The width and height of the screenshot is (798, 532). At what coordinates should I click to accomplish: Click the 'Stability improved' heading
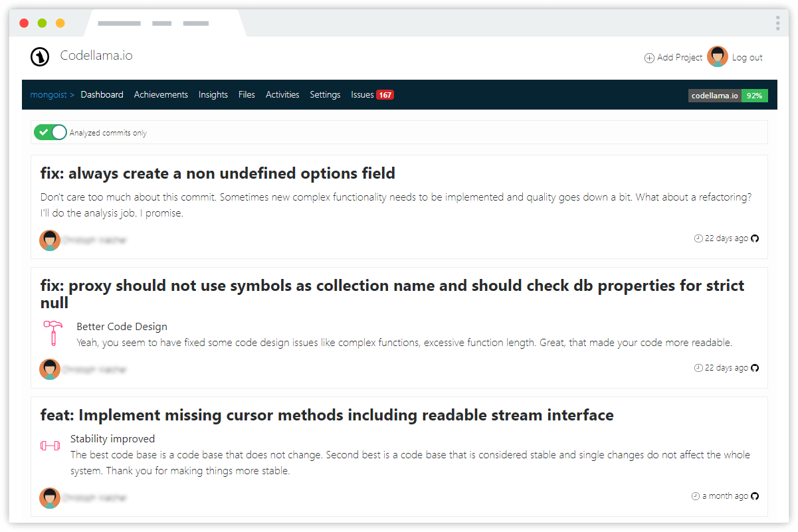112,439
